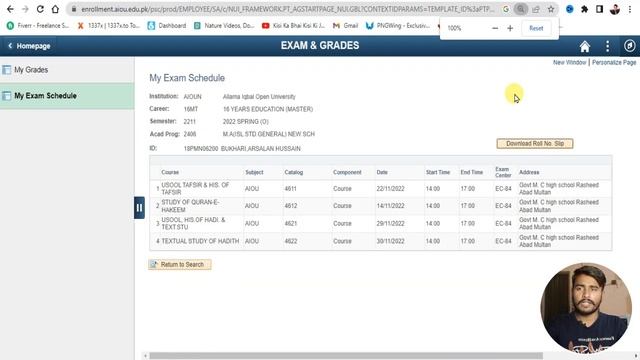Click the browser forward arrow
The image size is (640, 360).
click(25, 9)
